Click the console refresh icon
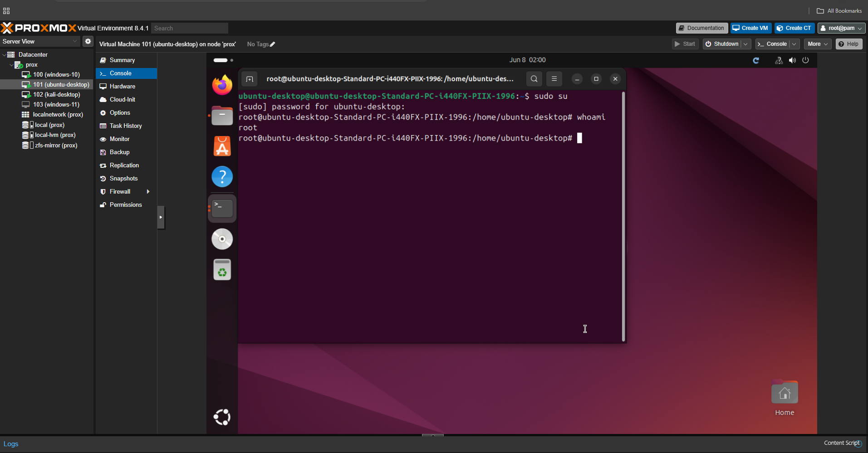 (756, 60)
